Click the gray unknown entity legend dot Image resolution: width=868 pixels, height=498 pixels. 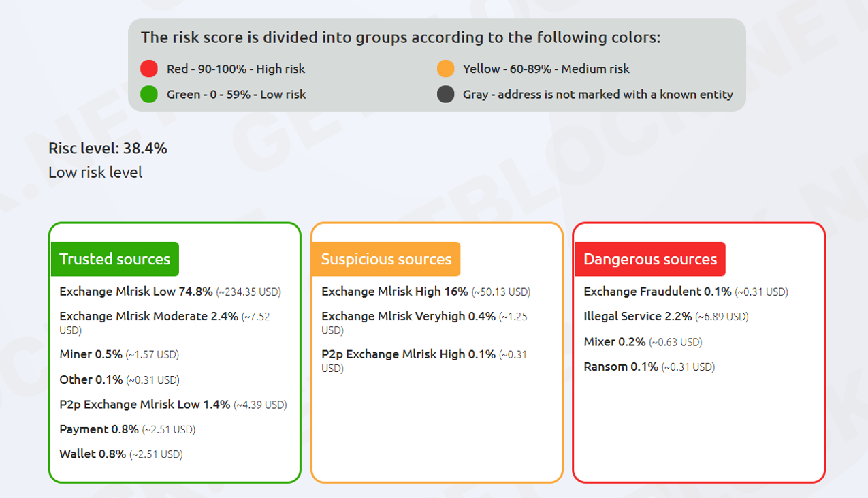445,94
